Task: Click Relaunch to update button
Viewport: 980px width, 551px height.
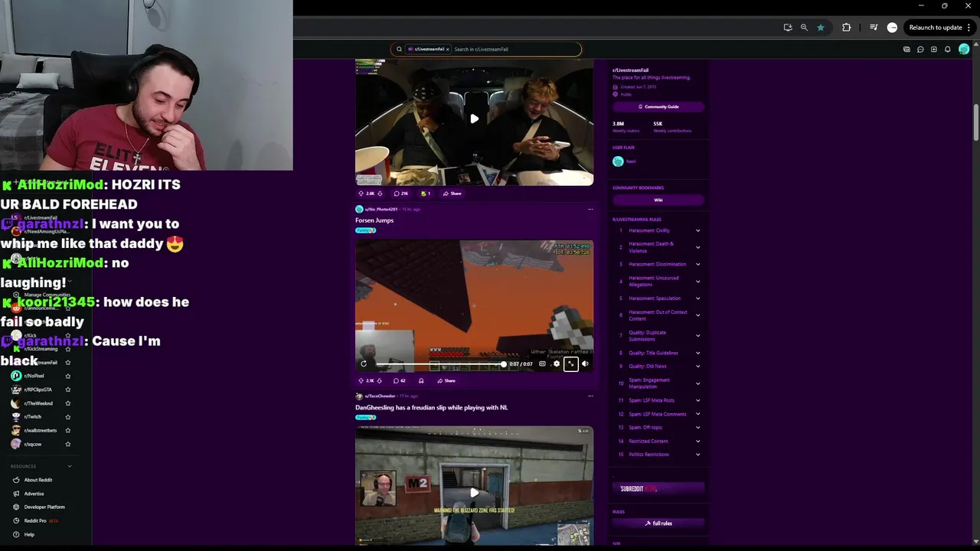Action: pos(935,28)
